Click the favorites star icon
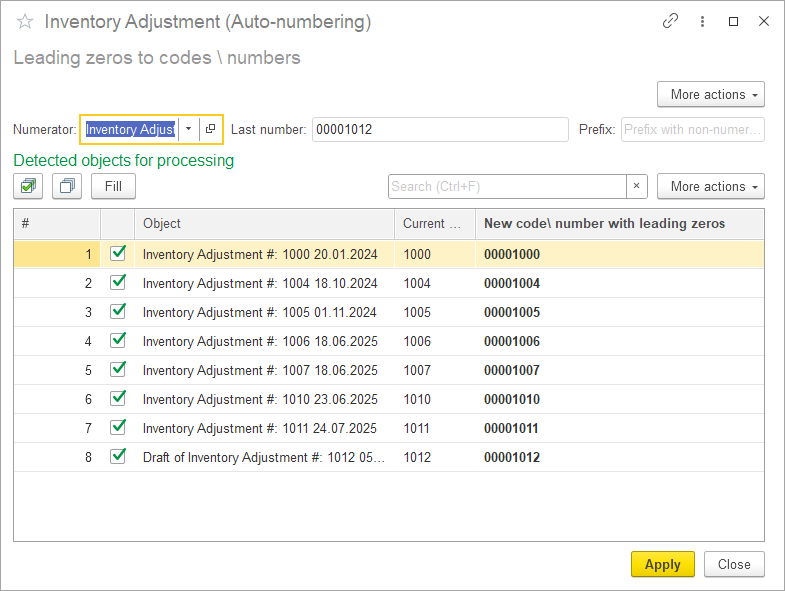785x591 pixels. pos(25,22)
